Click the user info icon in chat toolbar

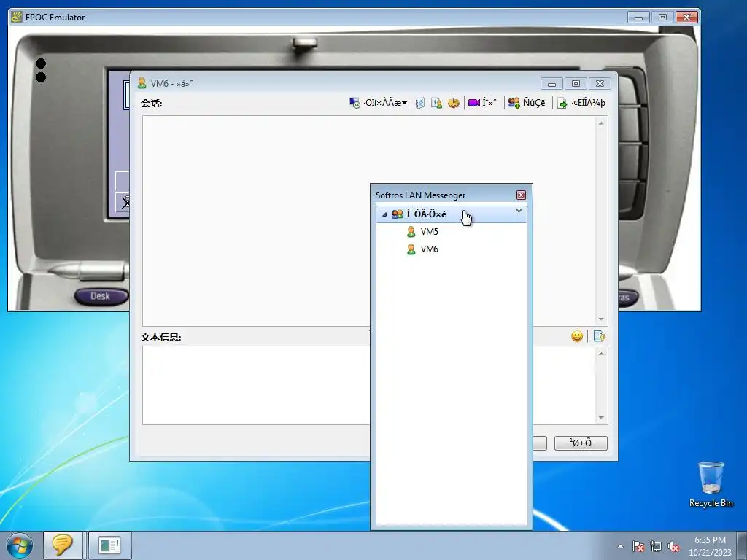tap(436, 103)
